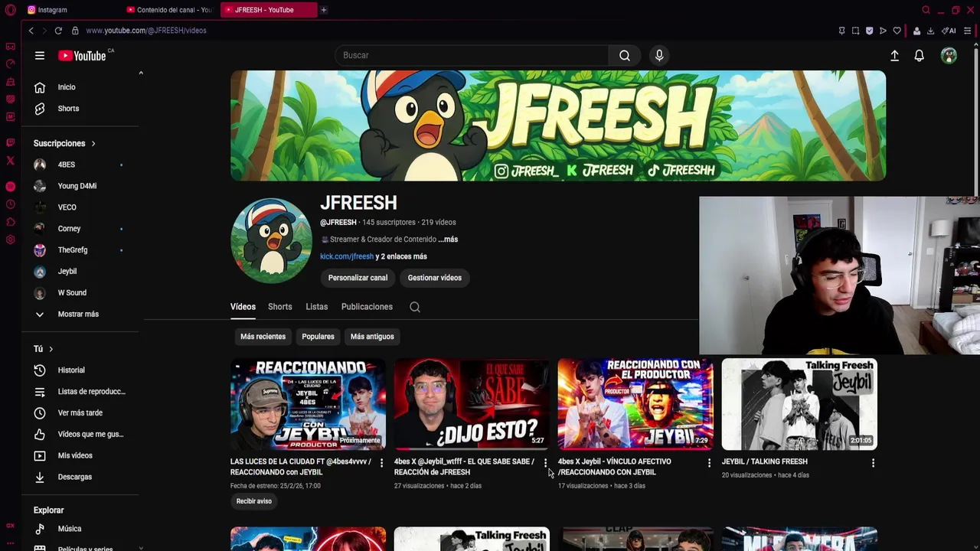Viewport: 980px width, 551px height.
Task: Open the account avatar menu
Action: (x=949, y=55)
